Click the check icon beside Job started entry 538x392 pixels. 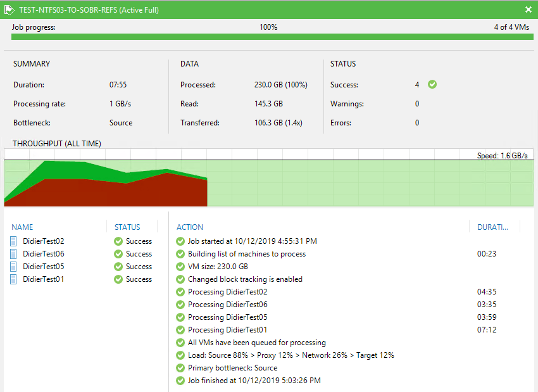click(180, 241)
